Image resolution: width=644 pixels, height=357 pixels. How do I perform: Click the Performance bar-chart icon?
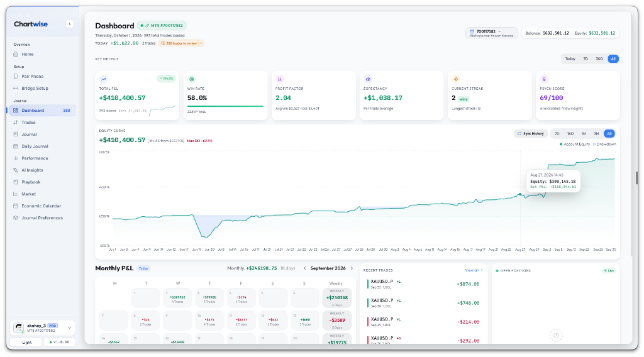click(16, 158)
